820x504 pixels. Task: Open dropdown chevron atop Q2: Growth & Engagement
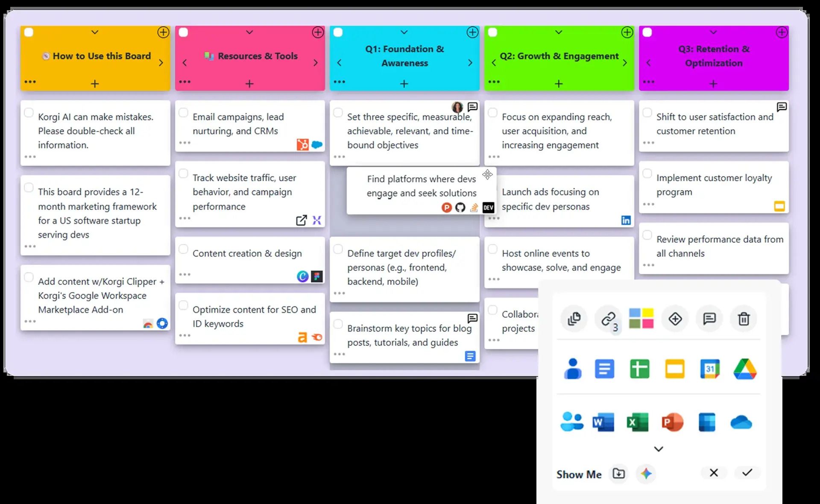(x=559, y=32)
